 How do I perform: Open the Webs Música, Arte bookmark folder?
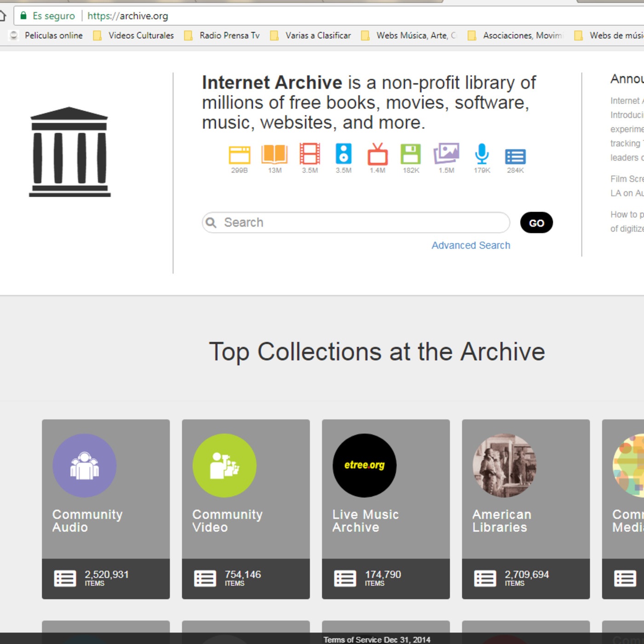pos(408,35)
